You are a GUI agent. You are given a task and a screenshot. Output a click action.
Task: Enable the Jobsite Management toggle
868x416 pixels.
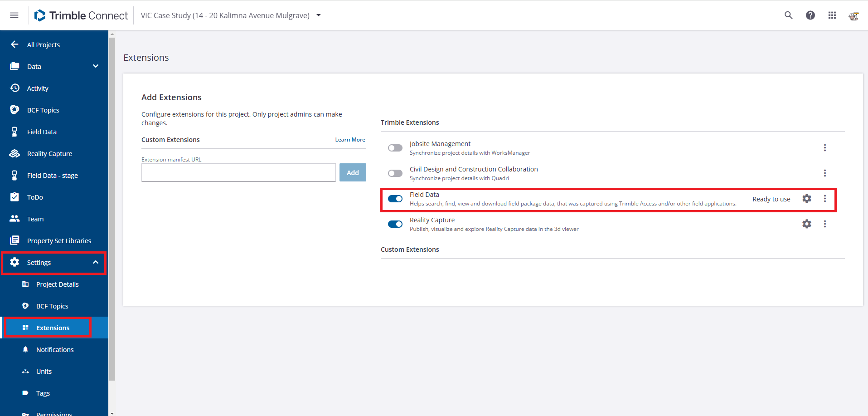(395, 148)
